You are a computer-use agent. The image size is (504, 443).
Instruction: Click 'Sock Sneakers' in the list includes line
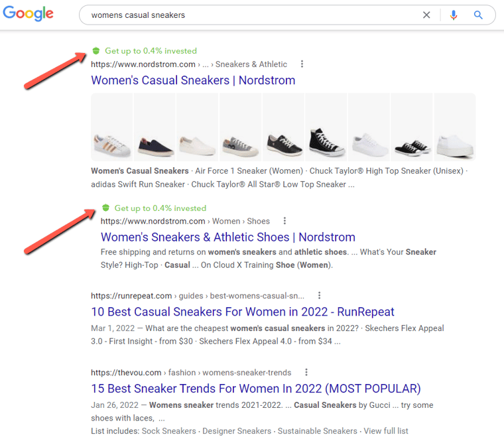click(168, 431)
